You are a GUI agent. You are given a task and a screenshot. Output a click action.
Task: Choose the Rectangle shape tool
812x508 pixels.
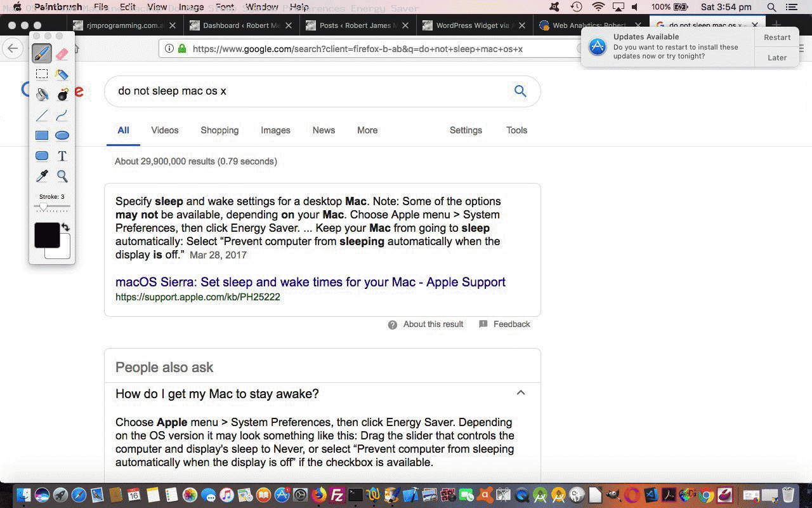pyautogui.click(x=42, y=135)
